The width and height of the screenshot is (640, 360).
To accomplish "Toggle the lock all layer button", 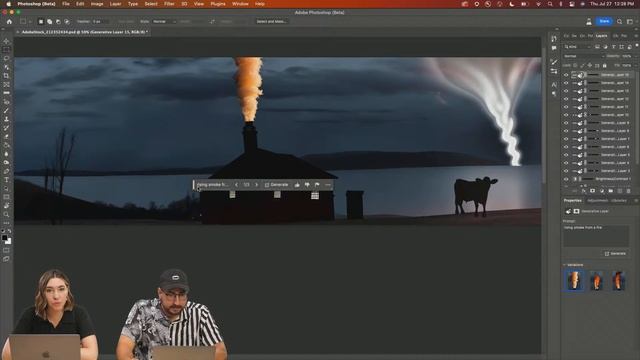I will 604,65.
